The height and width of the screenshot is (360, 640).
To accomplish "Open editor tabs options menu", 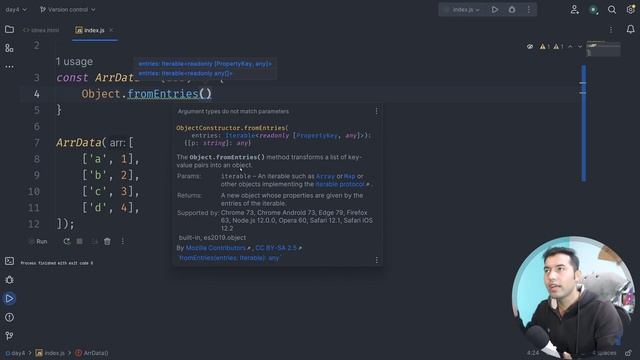I will point(611,30).
